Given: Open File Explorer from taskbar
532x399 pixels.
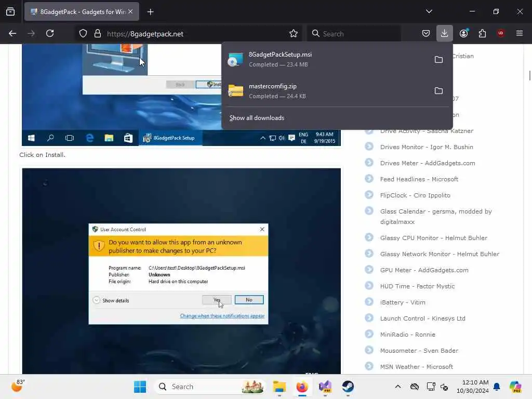Looking at the screenshot, I should 280,387.
